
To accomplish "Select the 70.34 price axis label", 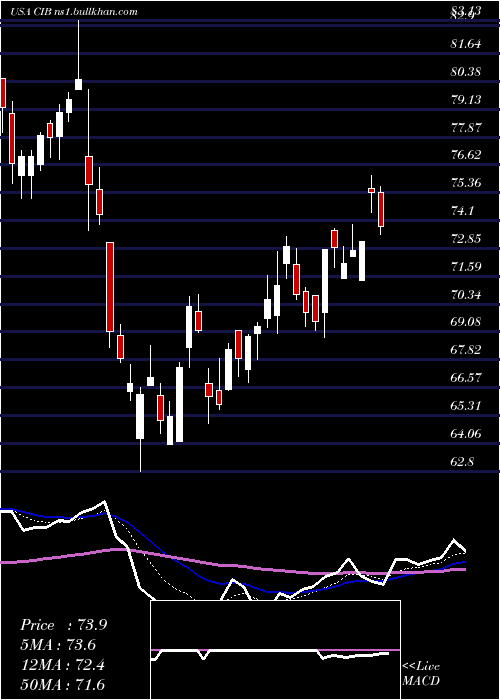I will pos(466,295).
